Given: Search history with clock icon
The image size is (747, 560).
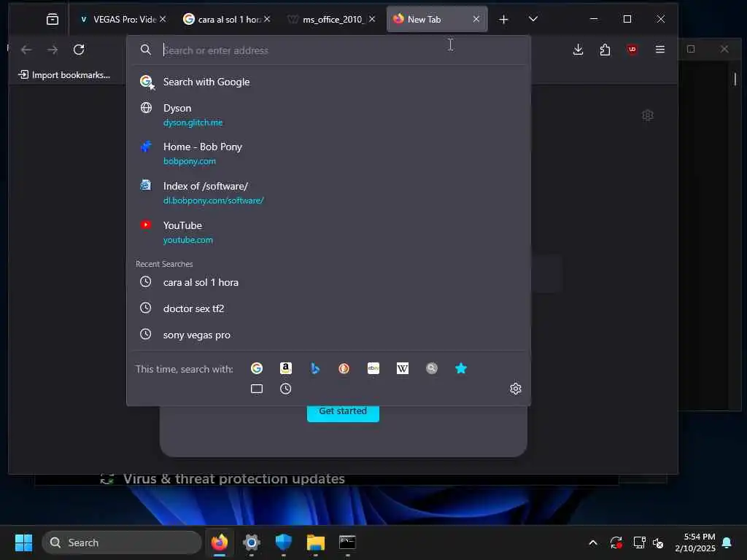Looking at the screenshot, I should coord(286,389).
